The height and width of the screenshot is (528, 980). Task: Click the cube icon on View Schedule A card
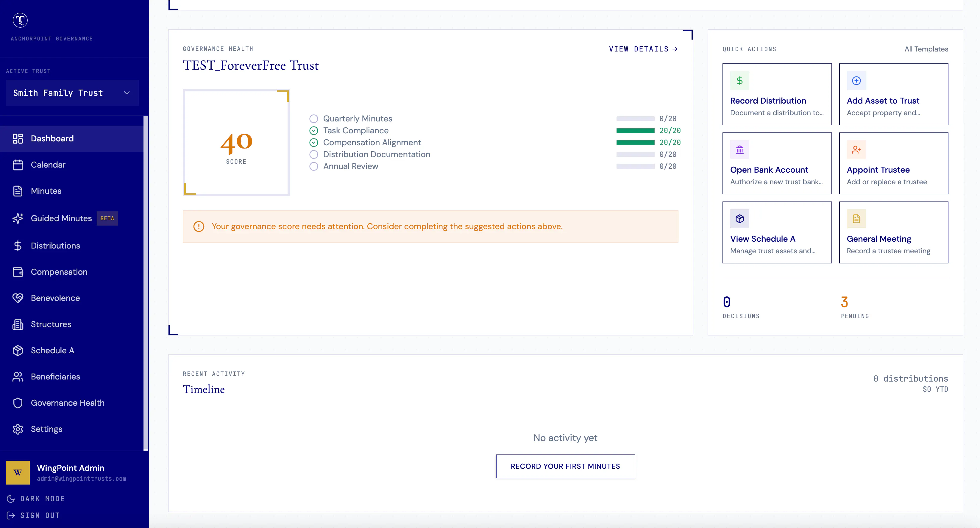[x=739, y=219]
